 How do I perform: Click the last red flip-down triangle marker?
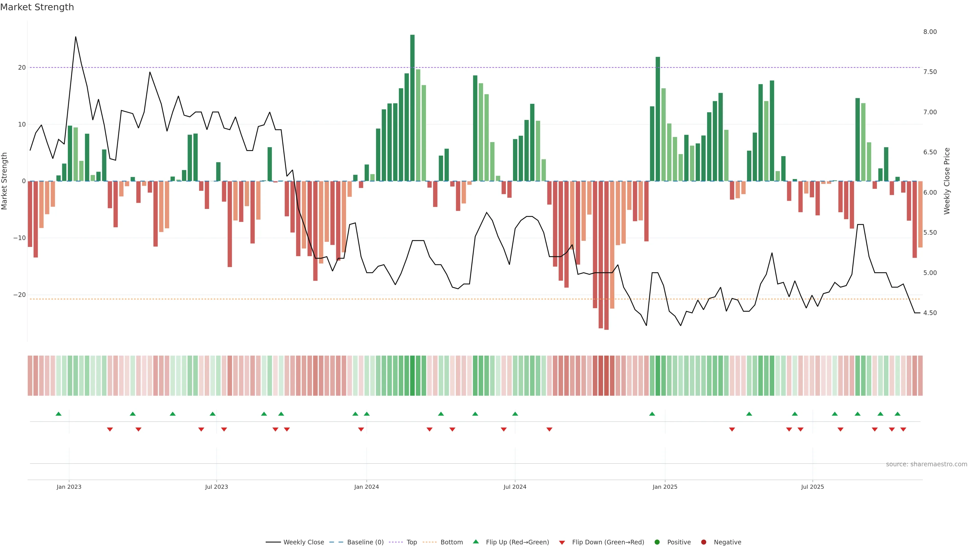pyautogui.click(x=903, y=429)
